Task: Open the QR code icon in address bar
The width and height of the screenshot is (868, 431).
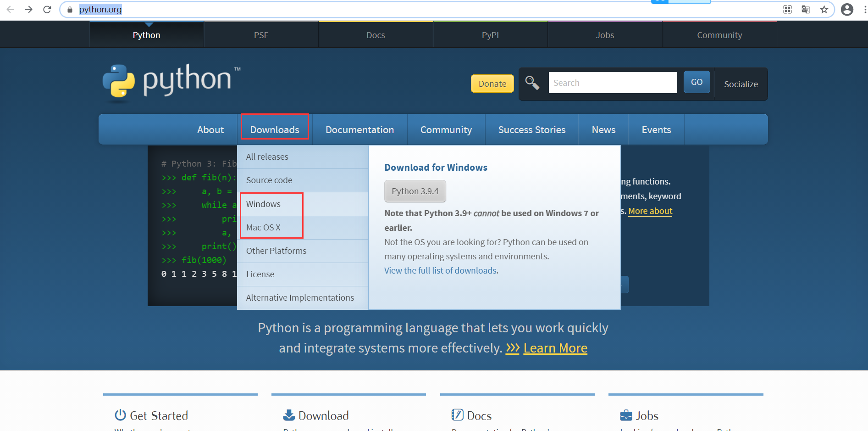Action: [787, 9]
